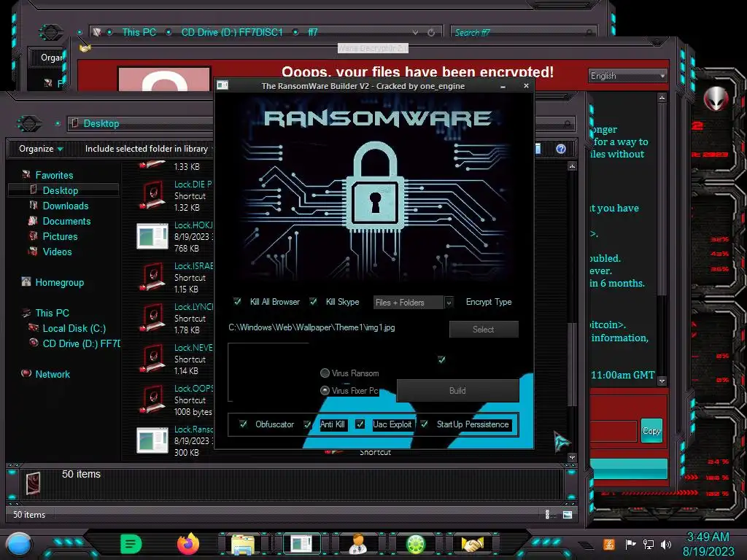The image size is (747, 560).
Task: Click the Copy button in Wana Decryptor
Action: point(651,431)
